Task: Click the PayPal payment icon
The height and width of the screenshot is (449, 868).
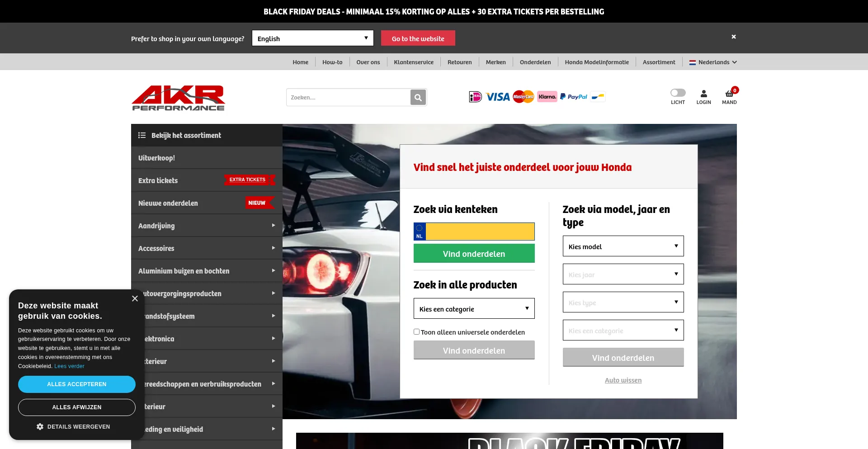Action: point(573,97)
